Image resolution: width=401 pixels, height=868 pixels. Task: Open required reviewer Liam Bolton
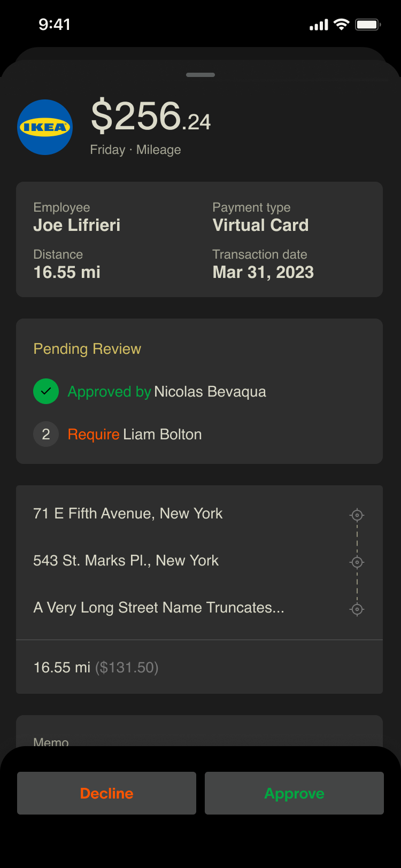pyautogui.click(x=162, y=435)
